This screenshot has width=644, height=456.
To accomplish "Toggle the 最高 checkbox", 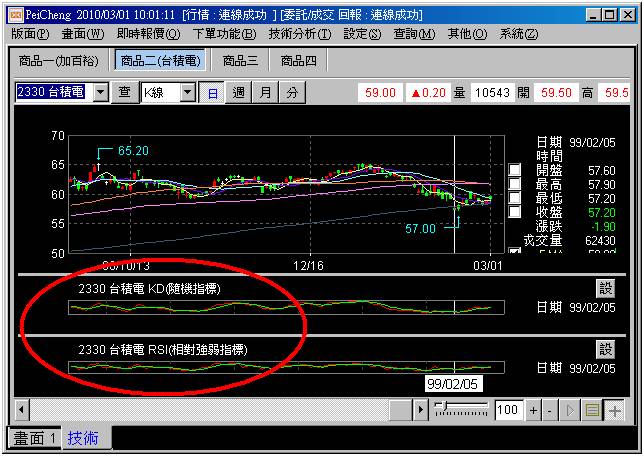I will pyautogui.click(x=515, y=185).
